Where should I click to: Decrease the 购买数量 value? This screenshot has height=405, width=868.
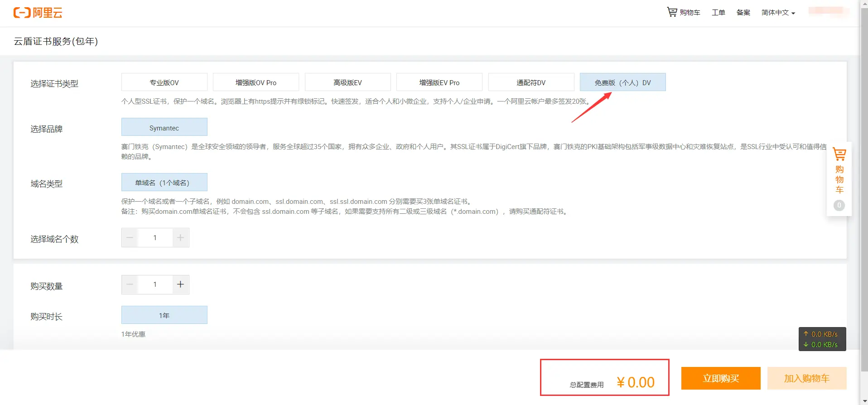(130, 284)
